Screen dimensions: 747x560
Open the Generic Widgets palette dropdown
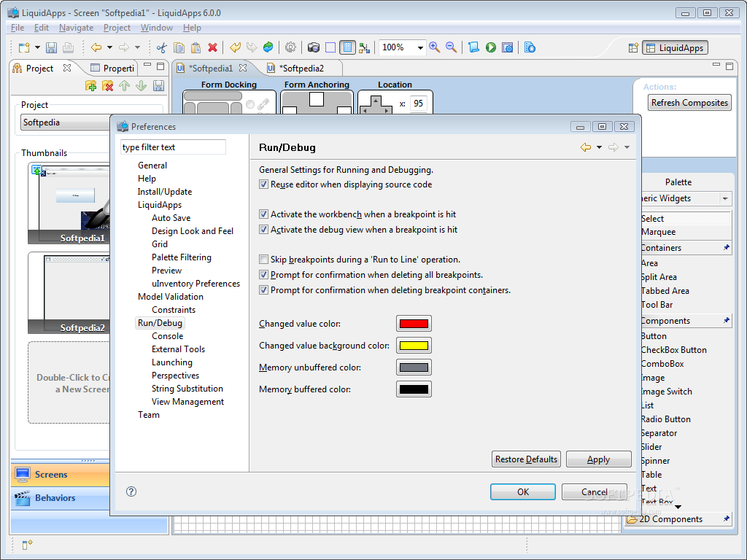tap(725, 198)
